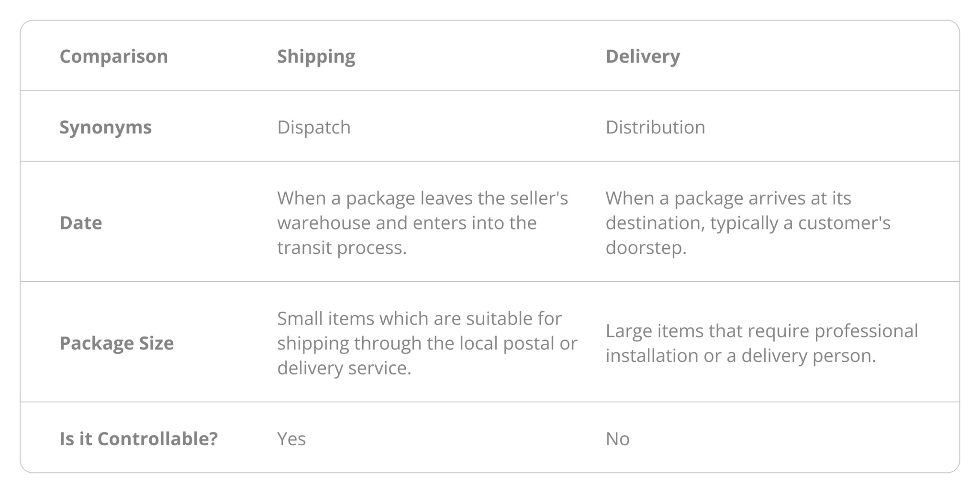The width and height of the screenshot is (980, 493).
Task: Select the Date row label
Action: [80, 223]
